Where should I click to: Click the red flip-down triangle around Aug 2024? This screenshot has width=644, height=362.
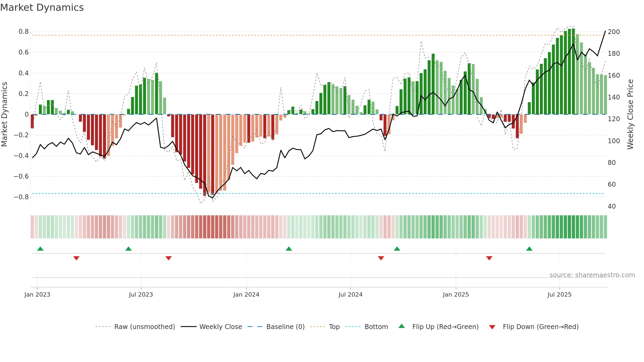[381, 258]
